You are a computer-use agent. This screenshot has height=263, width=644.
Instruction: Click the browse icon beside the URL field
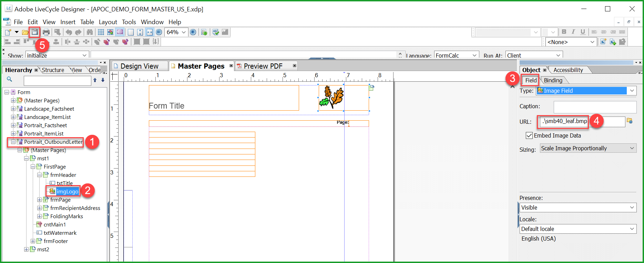(x=630, y=121)
